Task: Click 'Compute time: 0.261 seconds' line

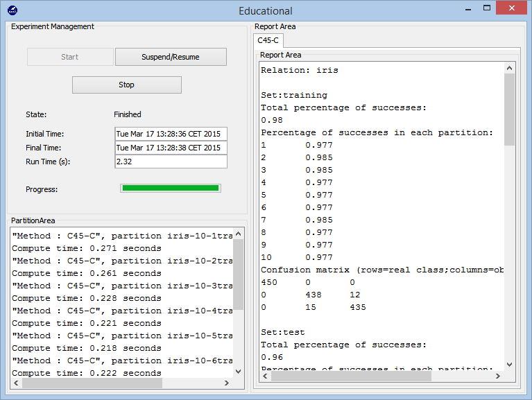Action: coord(87,273)
